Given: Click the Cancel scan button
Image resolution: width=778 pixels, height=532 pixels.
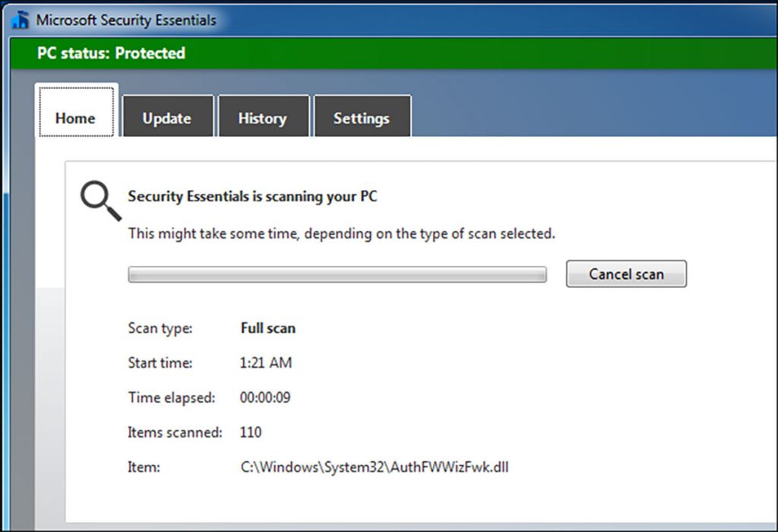Looking at the screenshot, I should (626, 274).
